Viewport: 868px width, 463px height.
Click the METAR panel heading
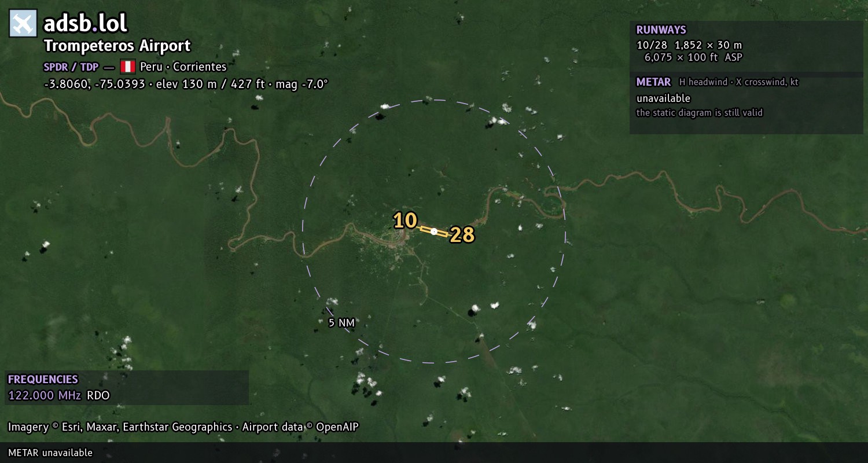[654, 82]
